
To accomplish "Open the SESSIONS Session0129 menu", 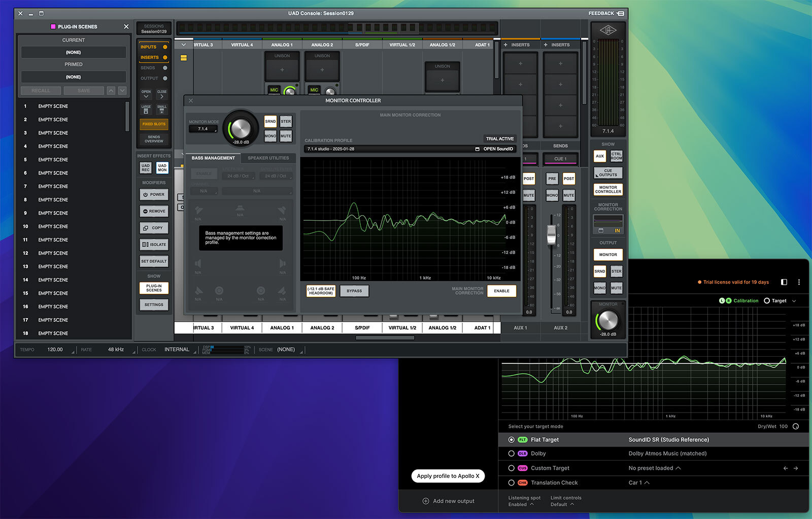I will 154,29.
